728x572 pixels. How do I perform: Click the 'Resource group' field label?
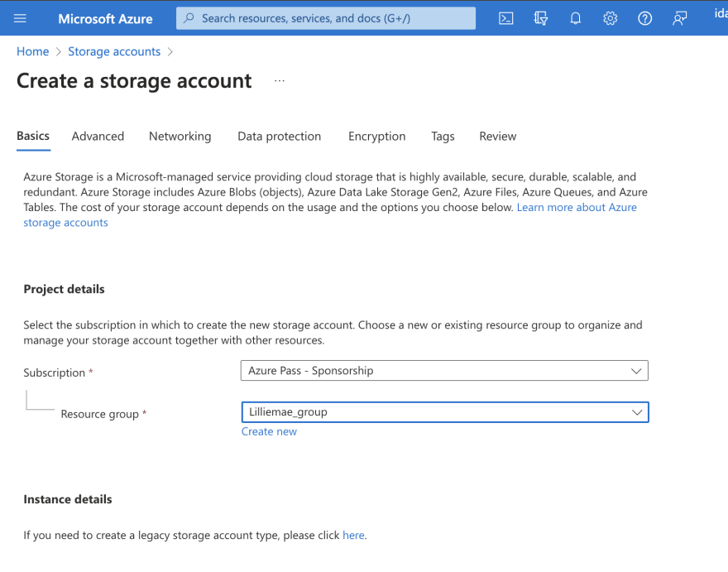click(100, 414)
